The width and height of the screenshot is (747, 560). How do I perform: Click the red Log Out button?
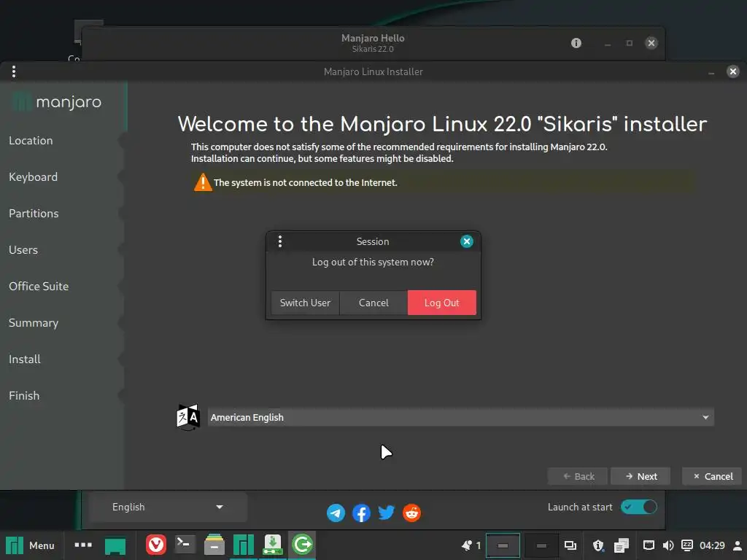[441, 303]
